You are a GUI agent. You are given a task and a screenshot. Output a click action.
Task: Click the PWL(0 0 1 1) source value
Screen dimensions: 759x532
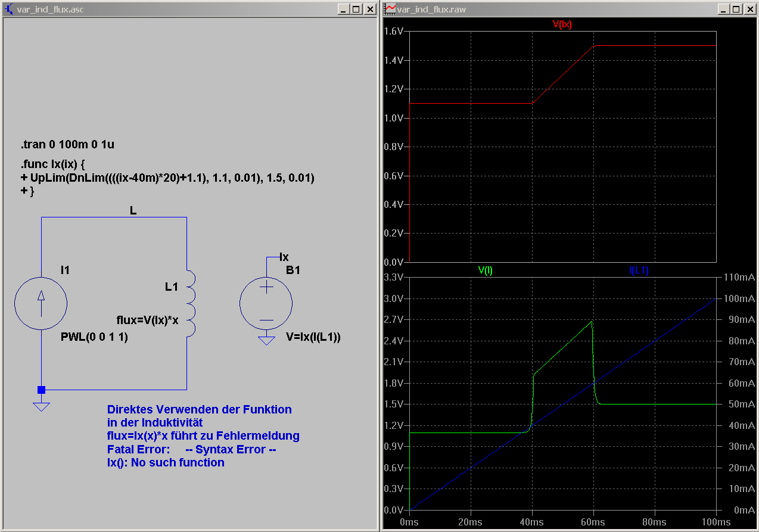94,337
